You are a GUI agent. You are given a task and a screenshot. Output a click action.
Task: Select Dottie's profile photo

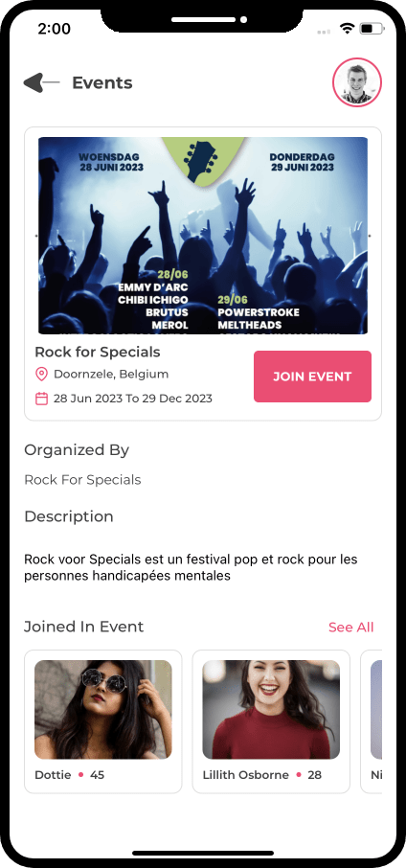tap(103, 709)
